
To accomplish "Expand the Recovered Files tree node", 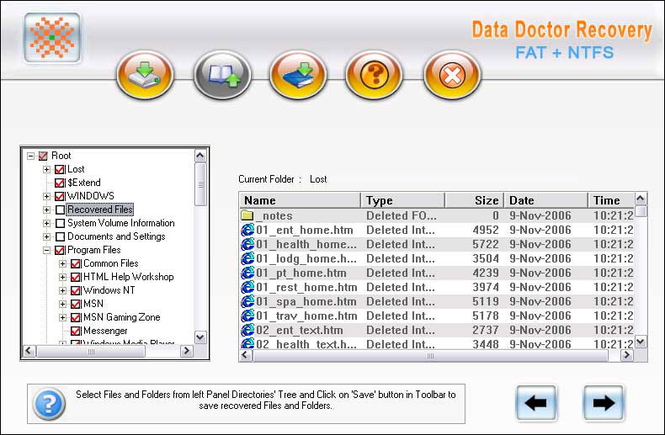I will pos(47,210).
